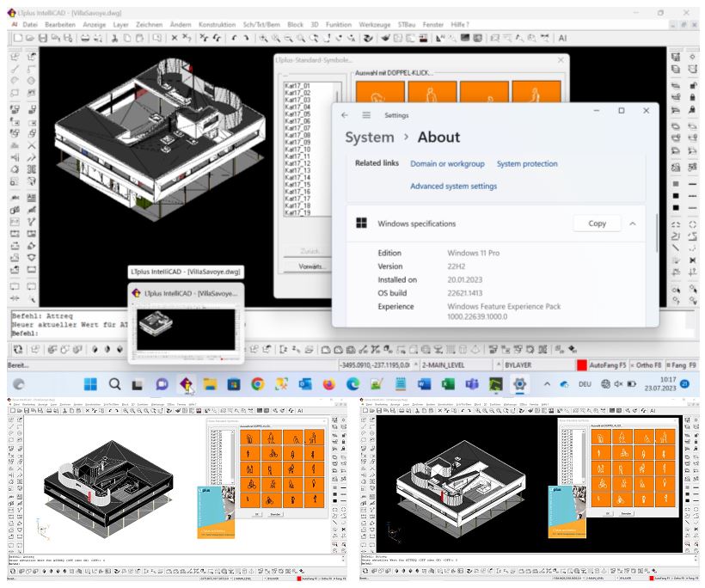Open the 2-MAIN_LEVEL layer dropdown

point(462,365)
